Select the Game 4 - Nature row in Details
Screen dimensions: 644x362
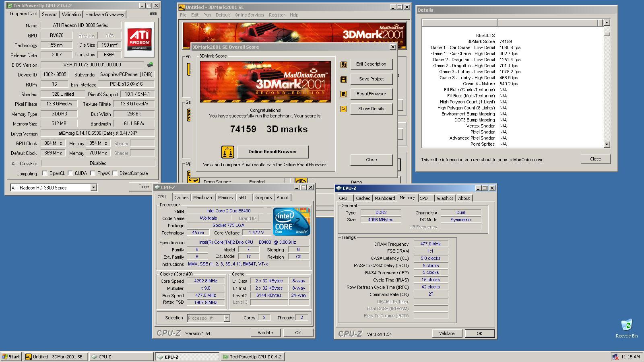[x=512, y=84]
